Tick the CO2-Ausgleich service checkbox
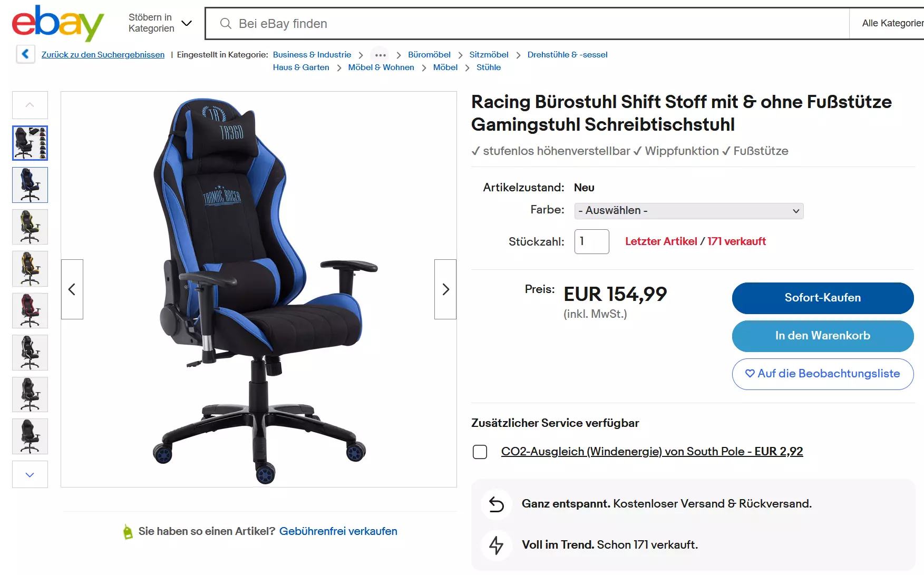 pos(480,452)
